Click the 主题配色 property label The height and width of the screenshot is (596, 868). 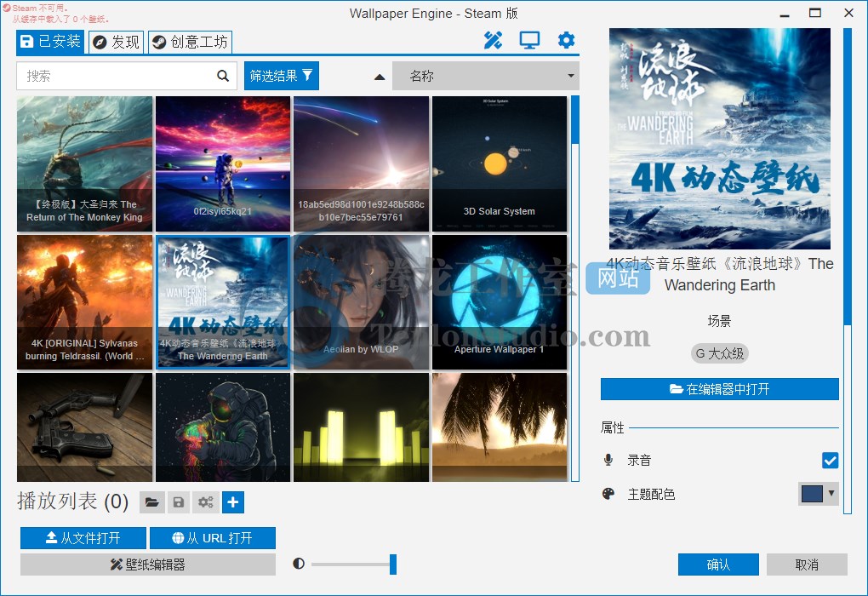tap(651, 494)
